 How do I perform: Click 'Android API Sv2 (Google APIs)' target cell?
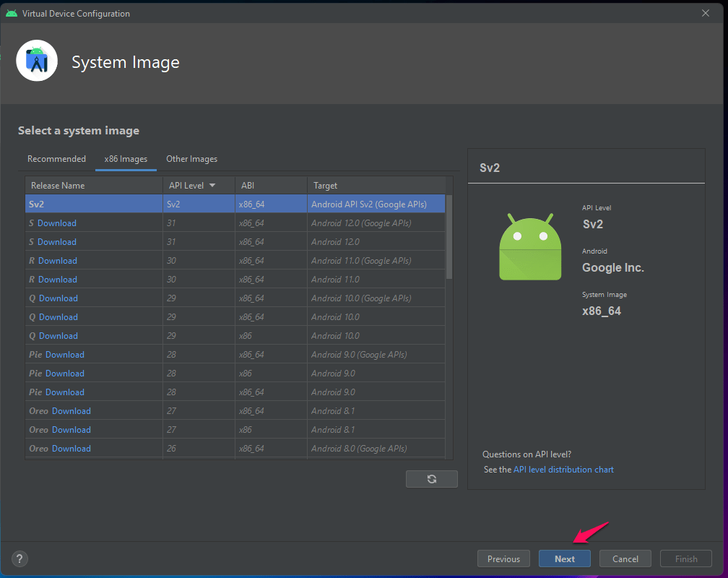click(x=376, y=204)
